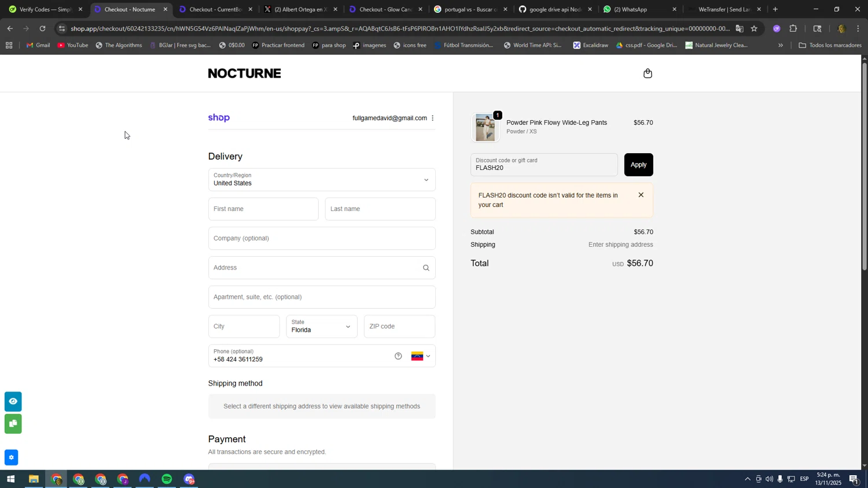Open account options three-dot menu
Screen dimensions: 868x488
point(432,118)
